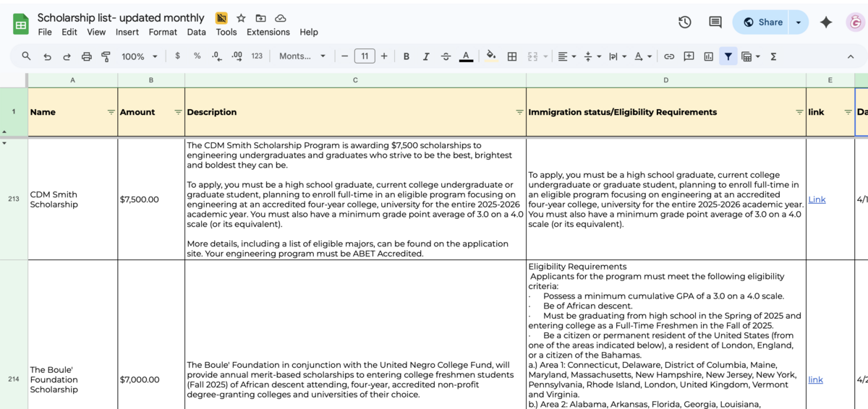Open the fill color picker
The width and height of the screenshot is (868, 409).
[491, 56]
